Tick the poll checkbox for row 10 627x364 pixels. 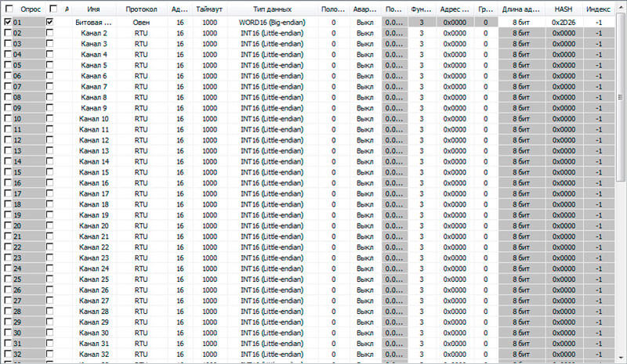[x=8, y=119]
